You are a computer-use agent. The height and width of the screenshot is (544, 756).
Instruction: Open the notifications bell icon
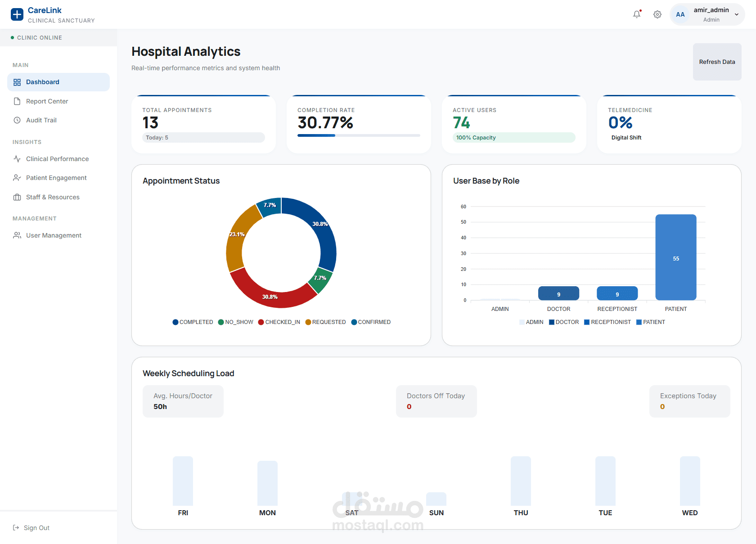point(637,14)
